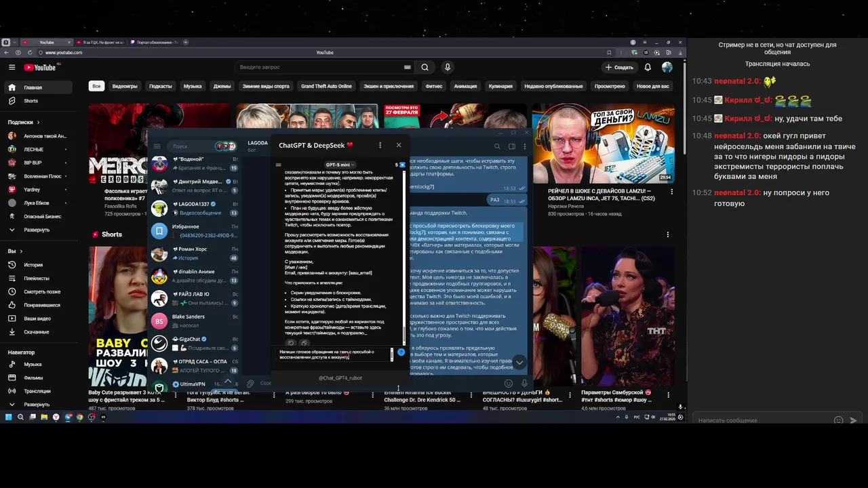Copy the bot response icon

tap(304, 343)
